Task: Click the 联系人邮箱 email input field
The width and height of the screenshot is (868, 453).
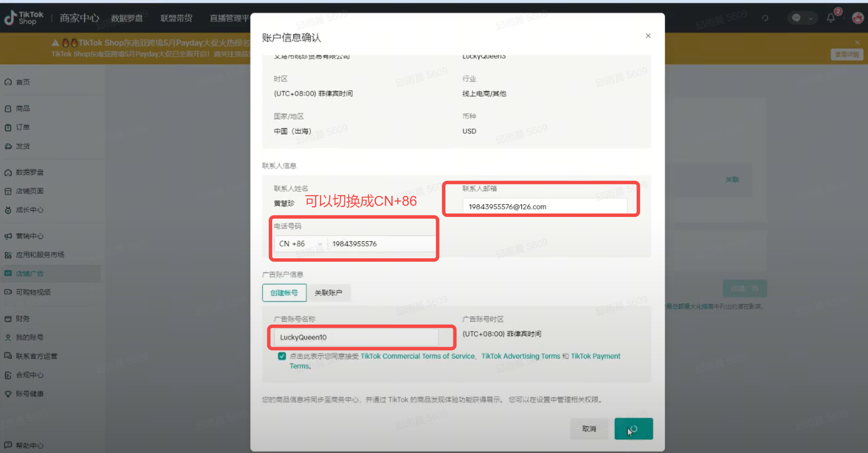Action: [x=544, y=207]
